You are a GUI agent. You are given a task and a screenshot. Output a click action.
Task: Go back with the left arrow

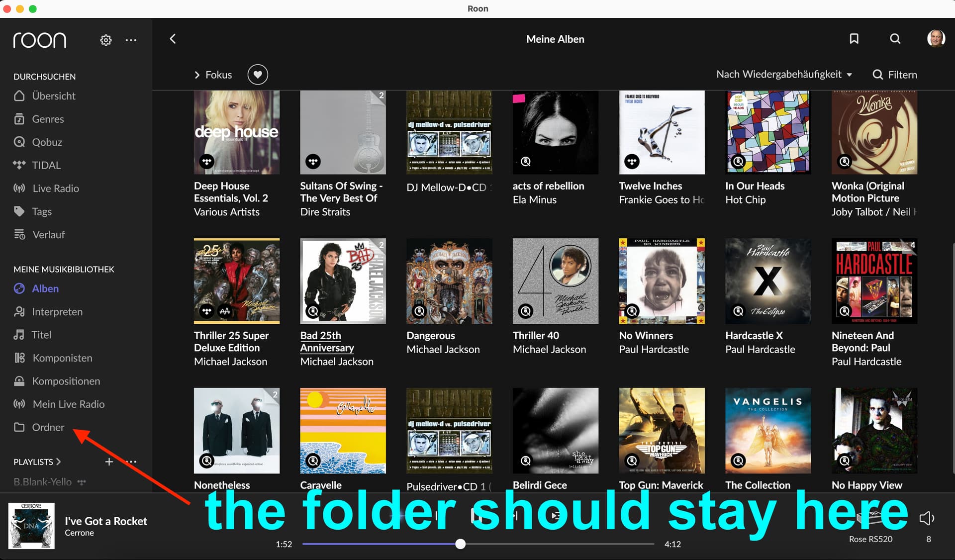pos(173,39)
